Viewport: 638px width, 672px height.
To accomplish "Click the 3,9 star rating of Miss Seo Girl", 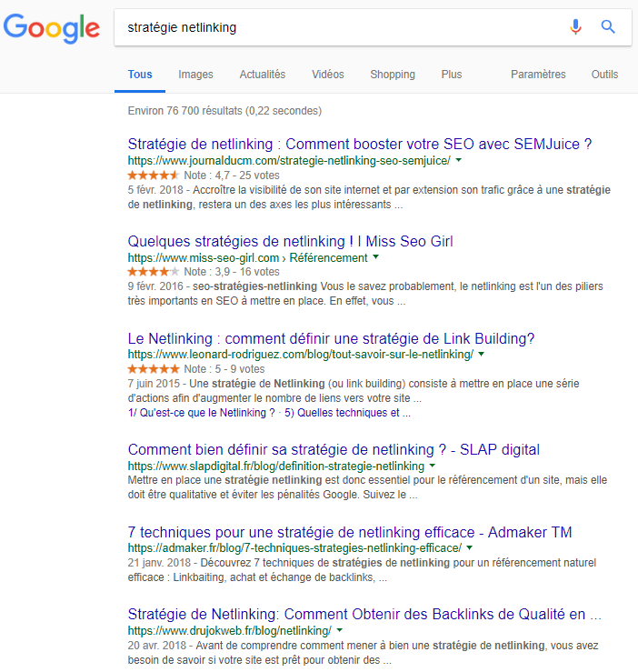I will (x=154, y=272).
